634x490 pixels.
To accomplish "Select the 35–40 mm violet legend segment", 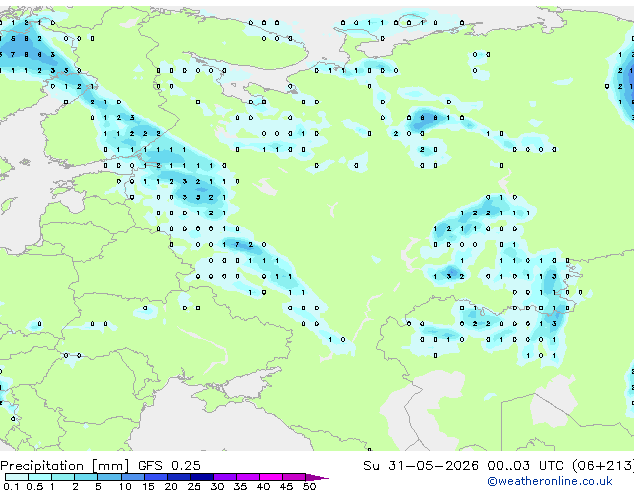I will click(x=247, y=477).
